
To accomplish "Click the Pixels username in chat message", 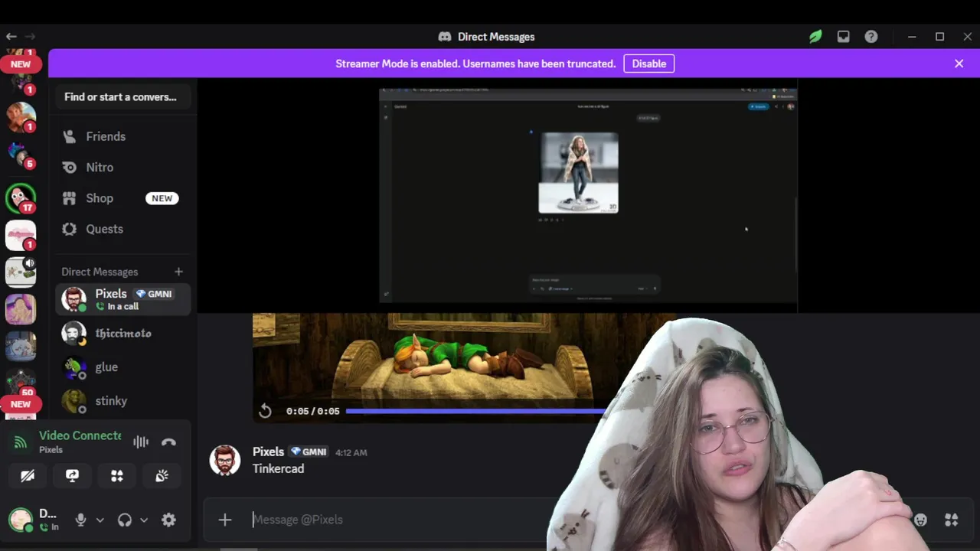I will 268,452.
